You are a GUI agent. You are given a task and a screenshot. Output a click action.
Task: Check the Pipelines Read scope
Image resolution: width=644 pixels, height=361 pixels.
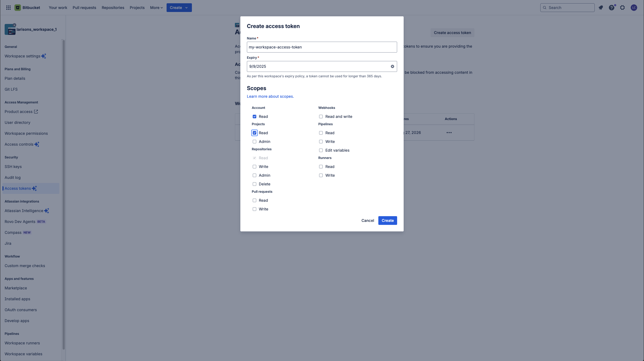321,133
